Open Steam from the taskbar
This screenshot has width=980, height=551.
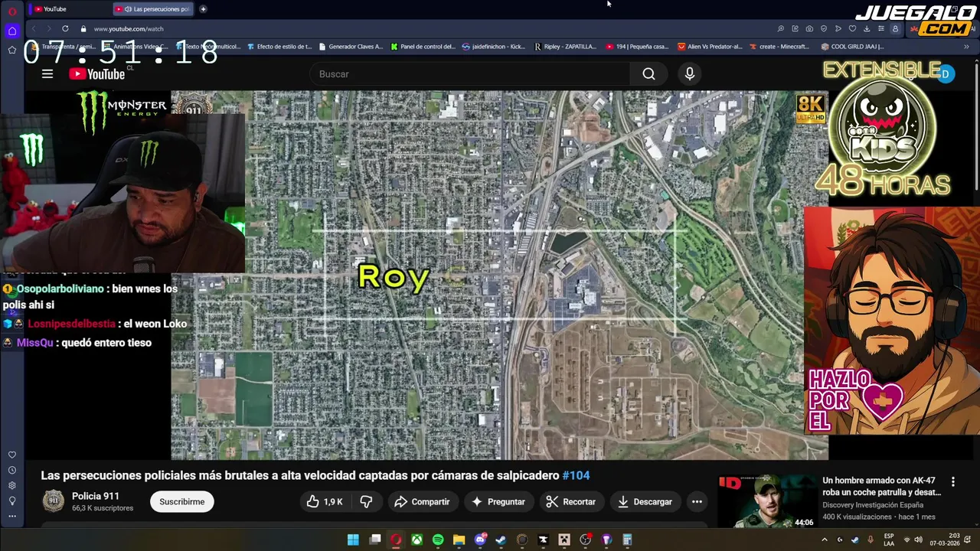(501, 540)
